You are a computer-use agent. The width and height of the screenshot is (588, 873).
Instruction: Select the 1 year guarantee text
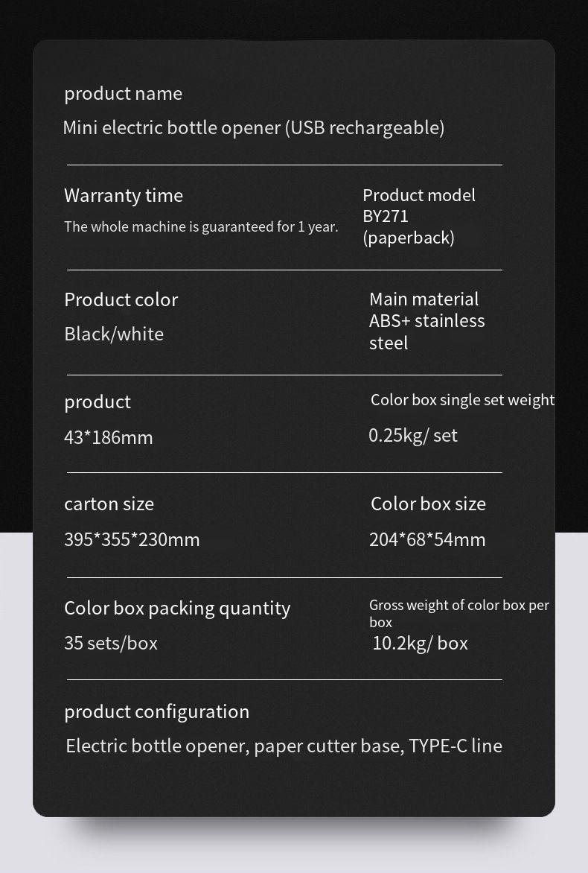pyautogui.click(x=201, y=226)
